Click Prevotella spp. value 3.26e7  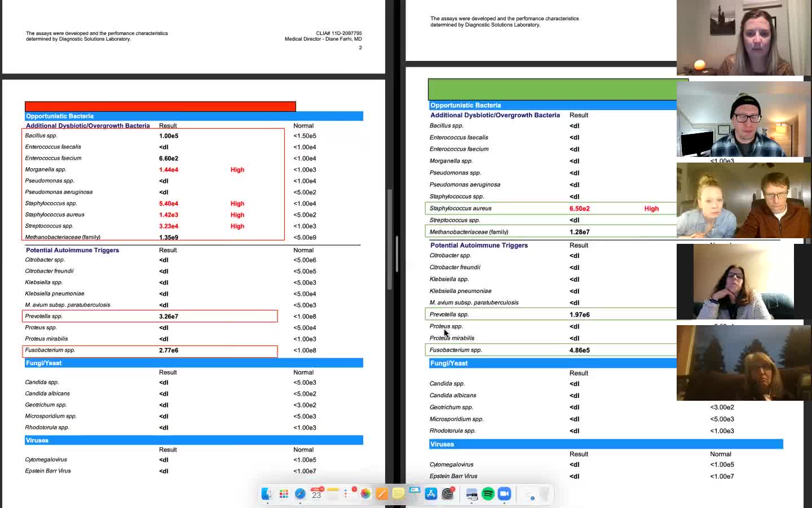coord(169,316)
